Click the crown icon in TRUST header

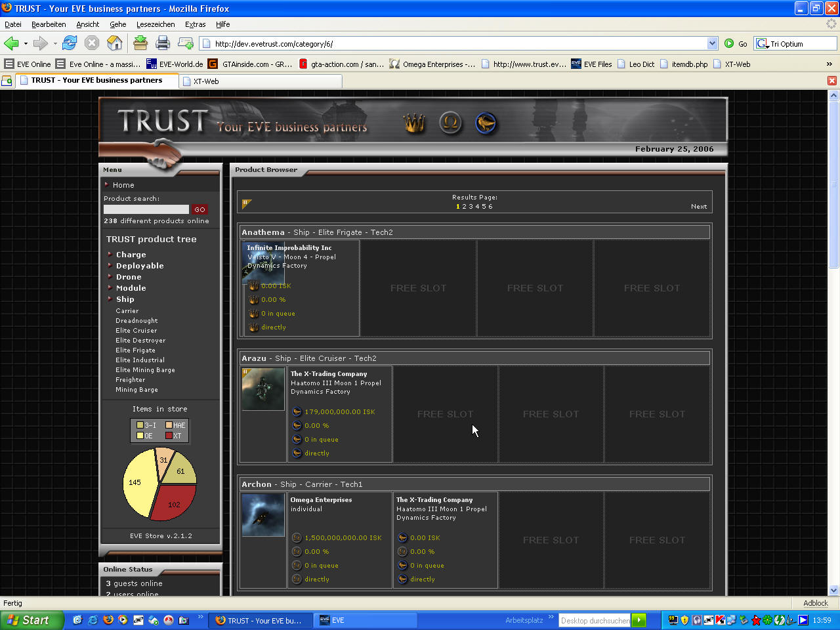(414, 123)
